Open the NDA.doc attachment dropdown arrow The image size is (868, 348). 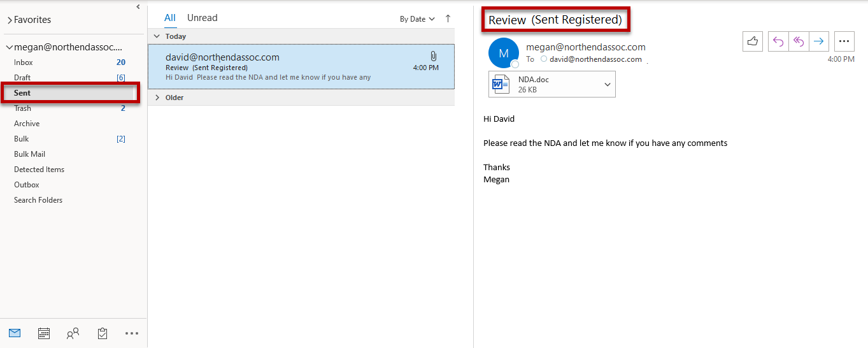pyautogui.click(x=607, y=84)
